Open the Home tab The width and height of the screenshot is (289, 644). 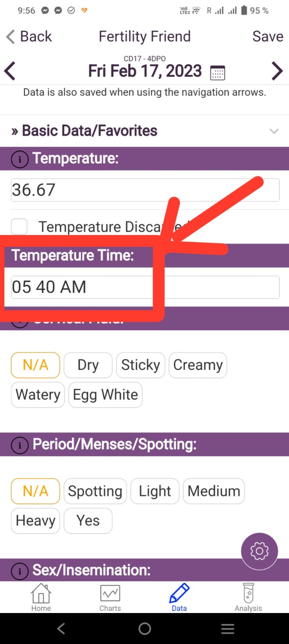[x=41, y=597]
